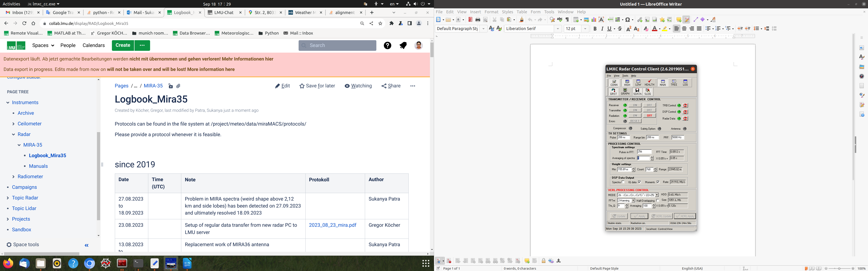Viewport: 868px width, 271px height.
Task: Toggle Bold formatting in Writer
Action: (x=595, y=29)
